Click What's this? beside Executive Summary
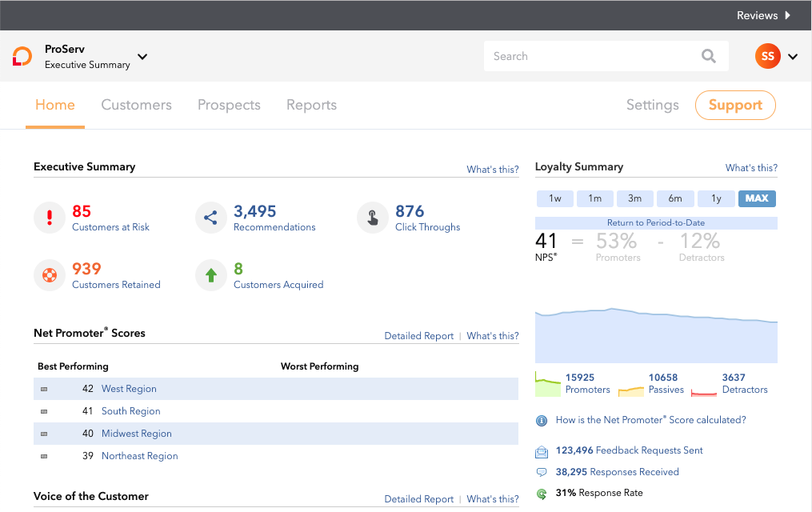 tap(493, 170)
